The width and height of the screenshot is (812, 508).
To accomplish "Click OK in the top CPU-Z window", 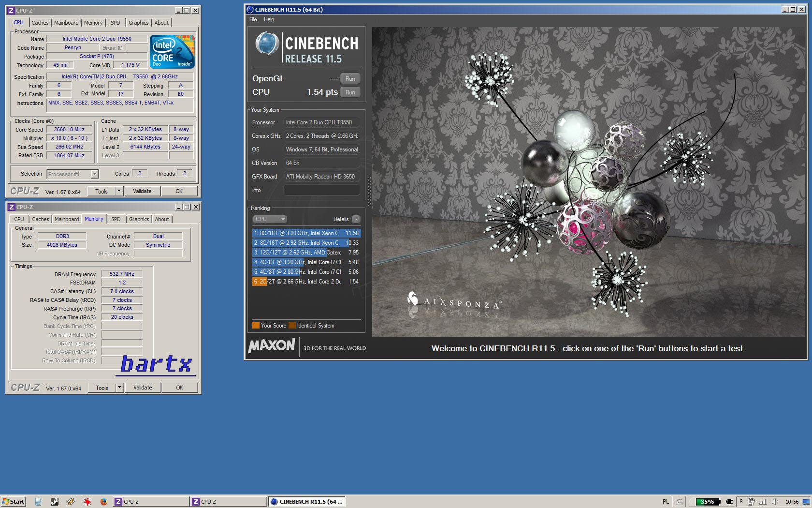I will point(179,191).
